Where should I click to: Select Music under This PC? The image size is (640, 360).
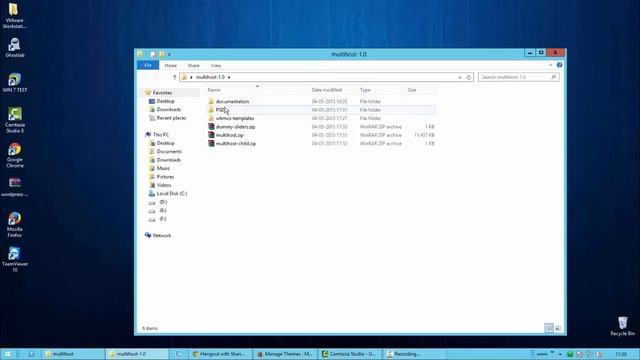163,168
